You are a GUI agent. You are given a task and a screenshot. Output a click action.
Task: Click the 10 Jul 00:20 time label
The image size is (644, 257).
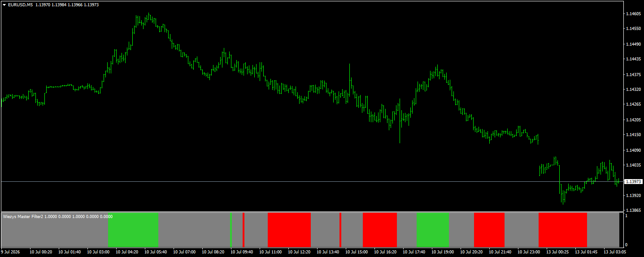point(41,252)
